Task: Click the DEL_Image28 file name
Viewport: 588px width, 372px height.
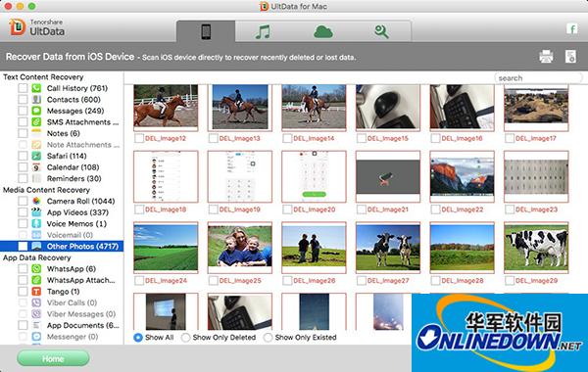Action: [462, 281]
